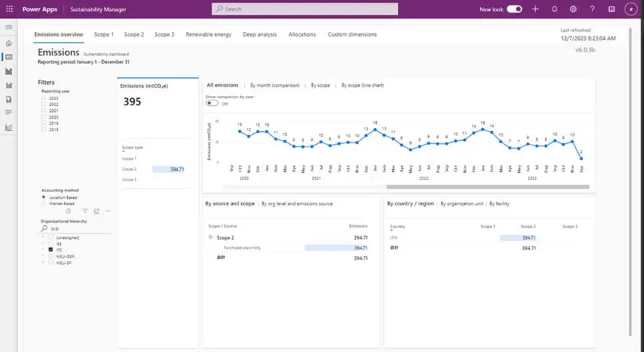644x352 pixels.
Task: Open the Deep analysis tab
Action: [259, 34]
